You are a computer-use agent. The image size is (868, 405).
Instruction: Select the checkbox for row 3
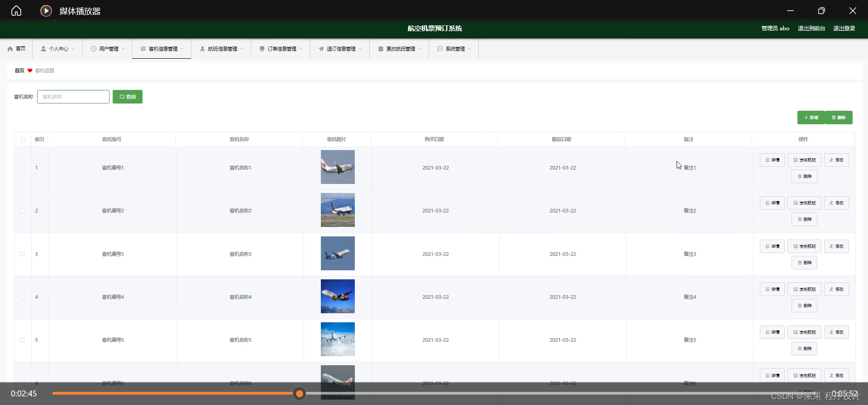tap(22, 254)
